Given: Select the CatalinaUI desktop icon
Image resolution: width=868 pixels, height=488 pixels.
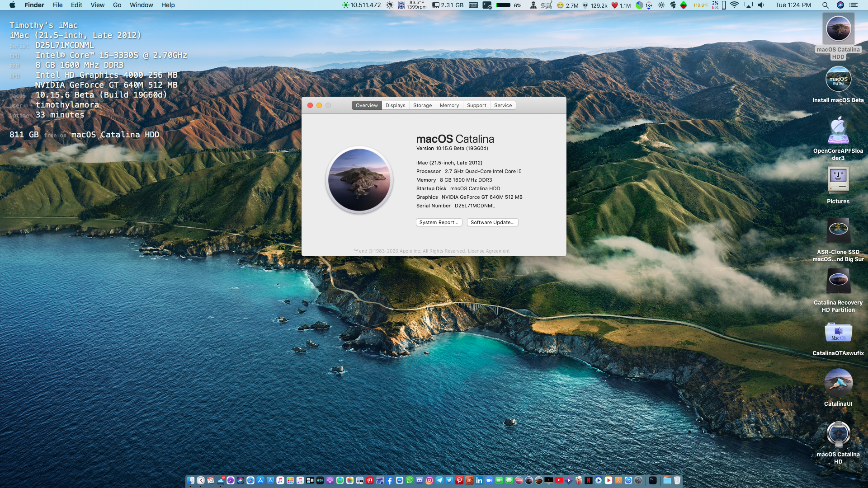Looking at the screenshot, I should pyautogui.click(x=838, y=383).
